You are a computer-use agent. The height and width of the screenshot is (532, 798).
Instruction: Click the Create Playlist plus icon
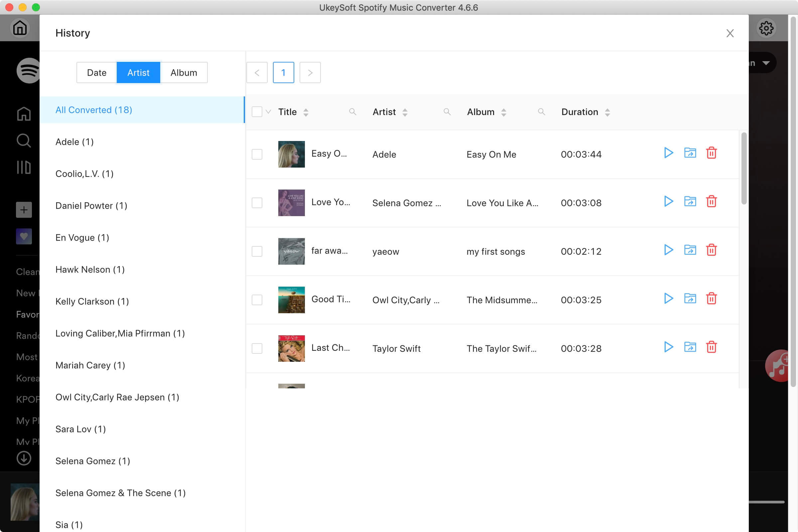tap(24, 210)
